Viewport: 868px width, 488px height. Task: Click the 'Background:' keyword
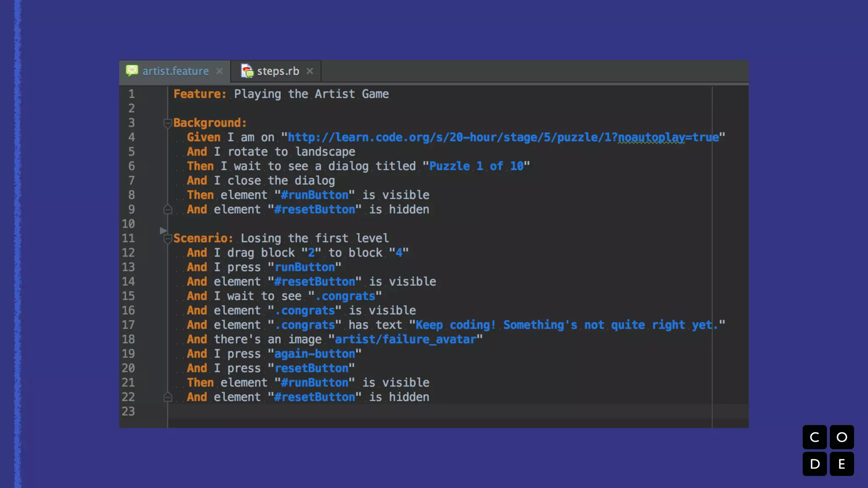(x=210, y=123)
